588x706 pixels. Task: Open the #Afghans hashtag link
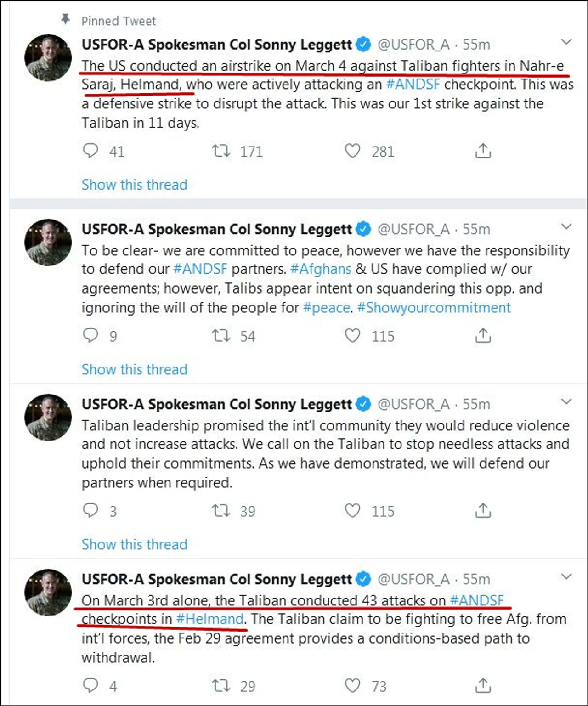click(x=321, y=269)
